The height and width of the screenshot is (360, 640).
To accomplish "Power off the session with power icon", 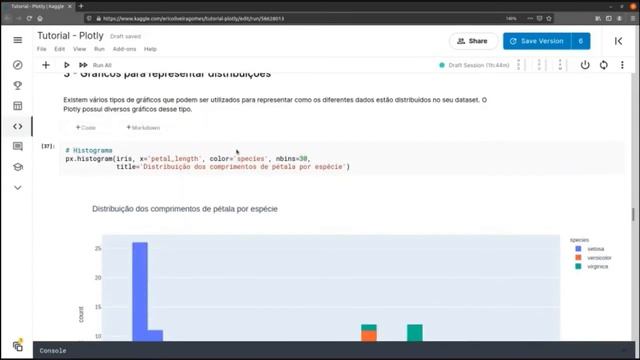I will (x=585, y=65).
